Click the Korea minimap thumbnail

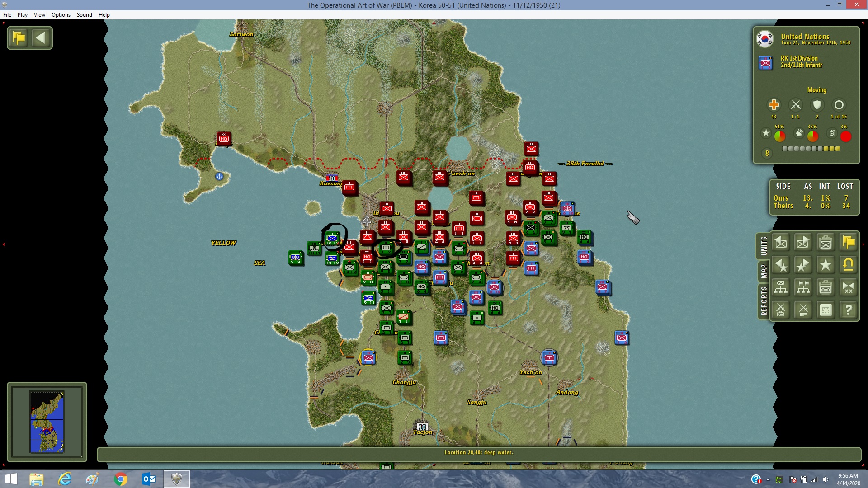pos(47,422)
